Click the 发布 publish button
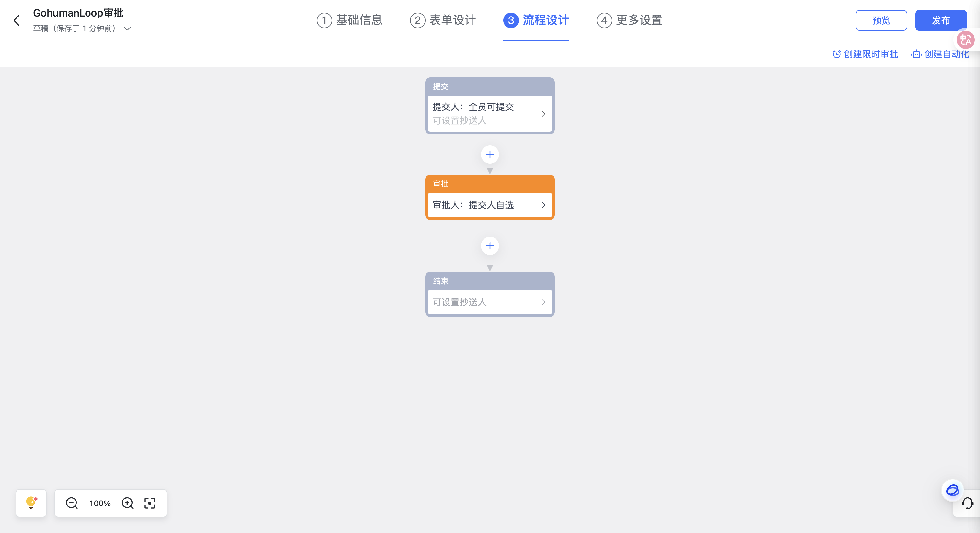Screen dimensions: 980x533 coord(940,20)
